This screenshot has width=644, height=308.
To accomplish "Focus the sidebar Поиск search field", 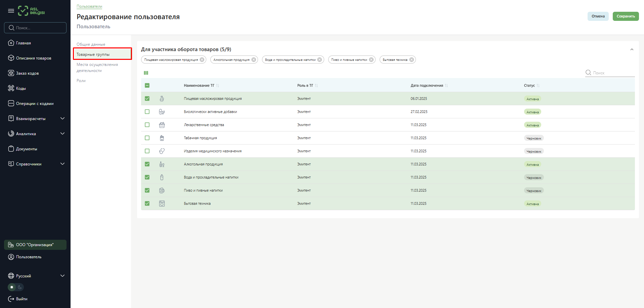I will pyautogui.click(x=35, y=28).
